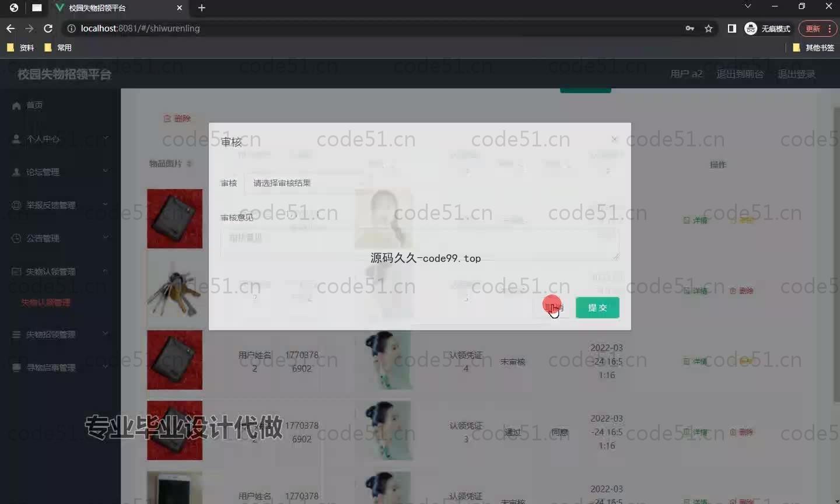The height and width of the screenshot is (504, 840).
Task: Click the 同意 review opinion cell
Action: 559,432
